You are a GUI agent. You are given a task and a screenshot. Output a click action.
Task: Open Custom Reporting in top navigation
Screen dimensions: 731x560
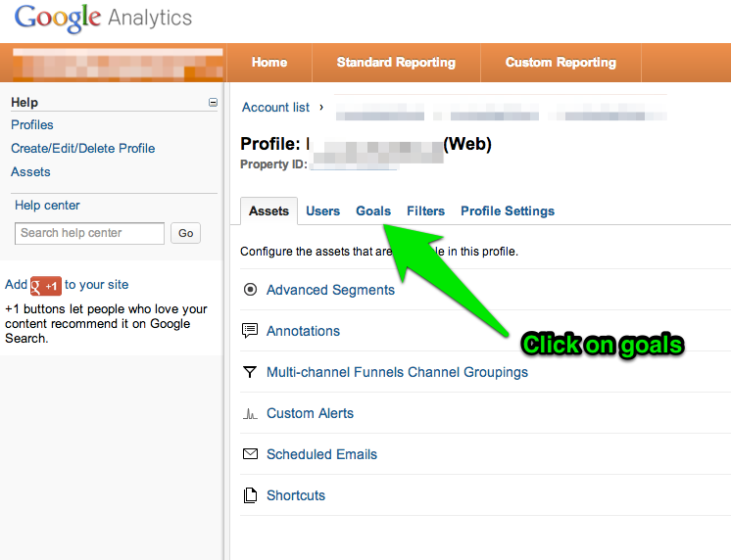coord(560,63)
